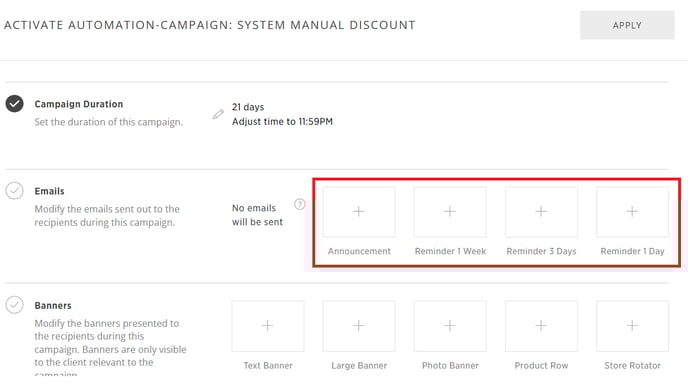
Task: Add a Text Banner
Action: pyautogui.click(x=268, y=326)
